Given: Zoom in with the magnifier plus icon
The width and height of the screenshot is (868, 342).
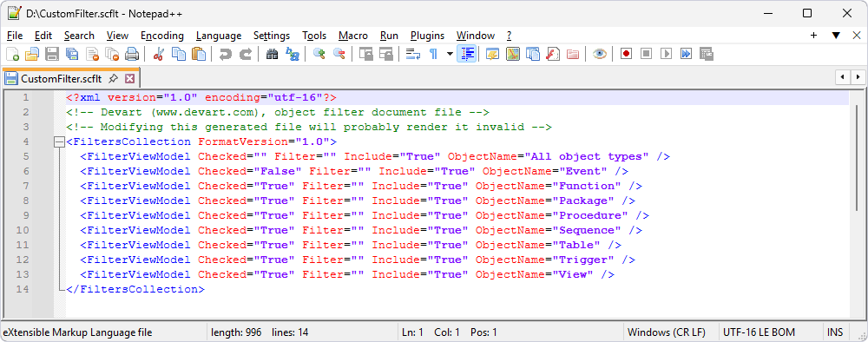Looking at the screenshot, I should coord(319,54).
